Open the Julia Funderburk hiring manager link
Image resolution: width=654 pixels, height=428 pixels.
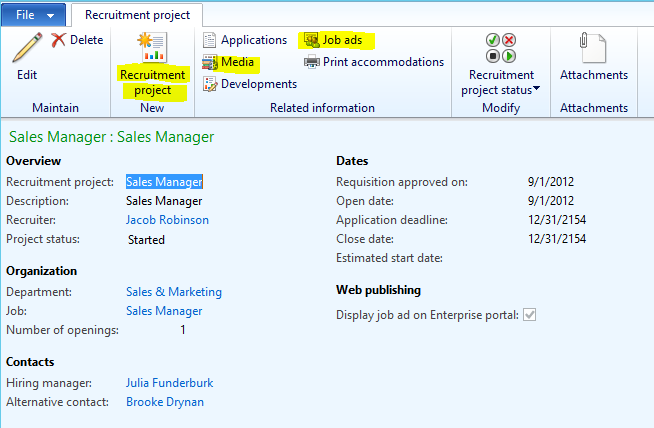click(169, 383)
